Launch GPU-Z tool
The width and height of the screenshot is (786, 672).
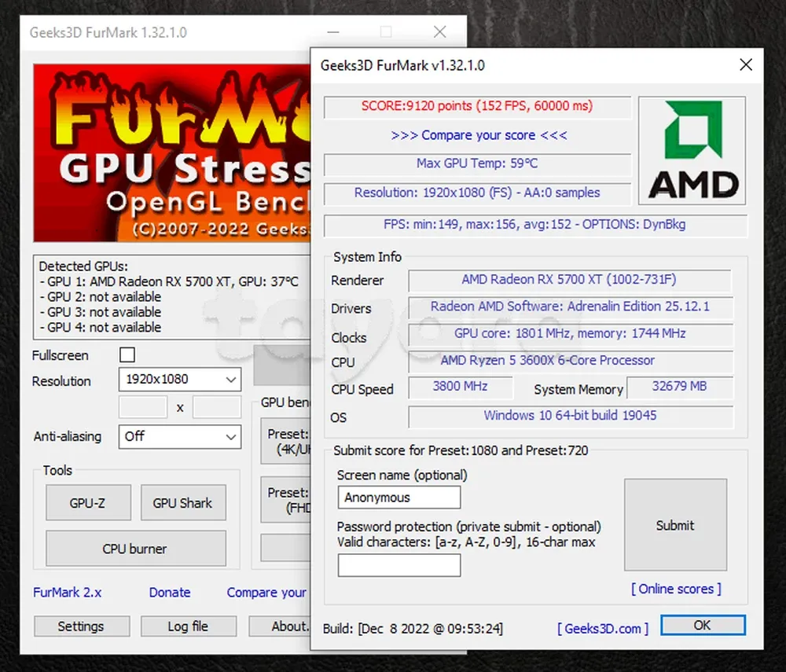click(x=86, y=503)
